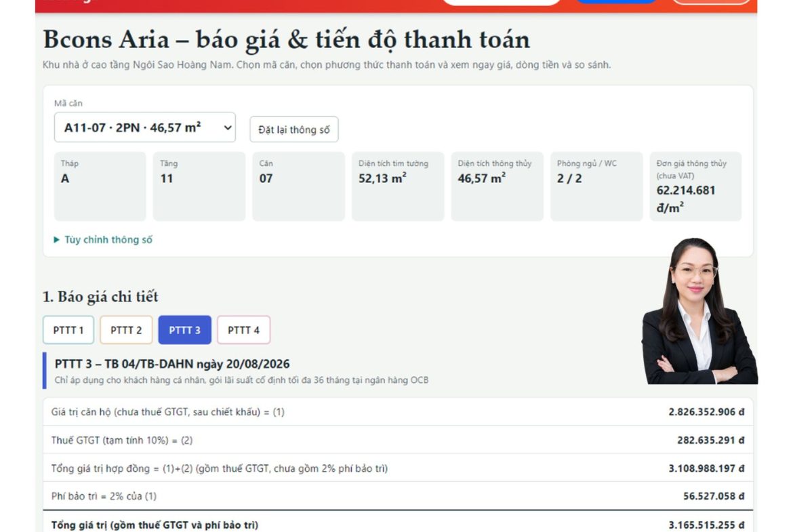The height and width of the screenshot is (532, 793).
Task: Click Diện tích thông thủy 46,57 m² value
Action: coord(481,178)
